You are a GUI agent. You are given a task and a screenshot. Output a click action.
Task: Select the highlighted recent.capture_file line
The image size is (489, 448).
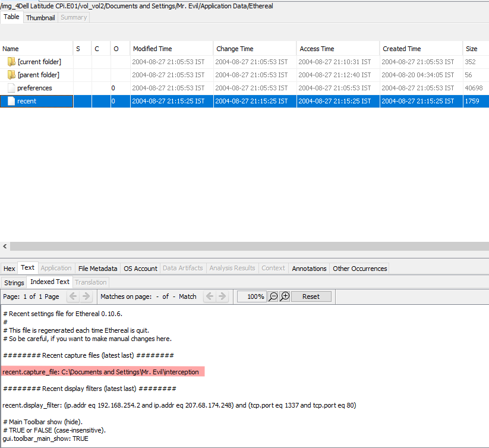101,371
